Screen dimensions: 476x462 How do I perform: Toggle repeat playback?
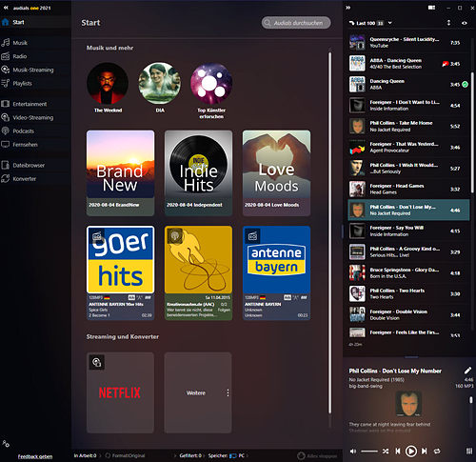pyautogui.click(x=437, y=452)
